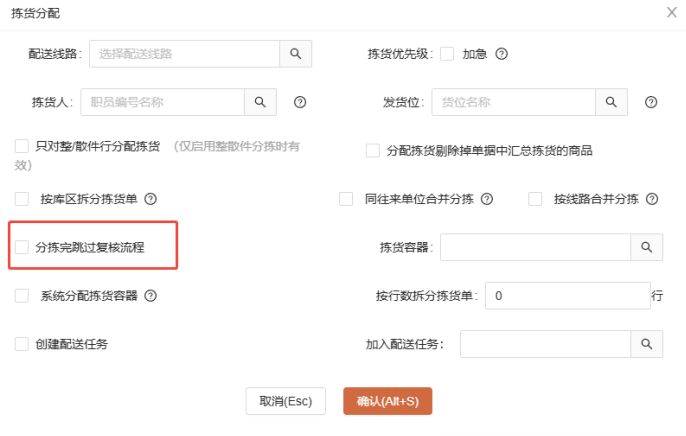686x436 pixels.
Task: Enable the 加急 priority checkbox
Action: [447, 54]
